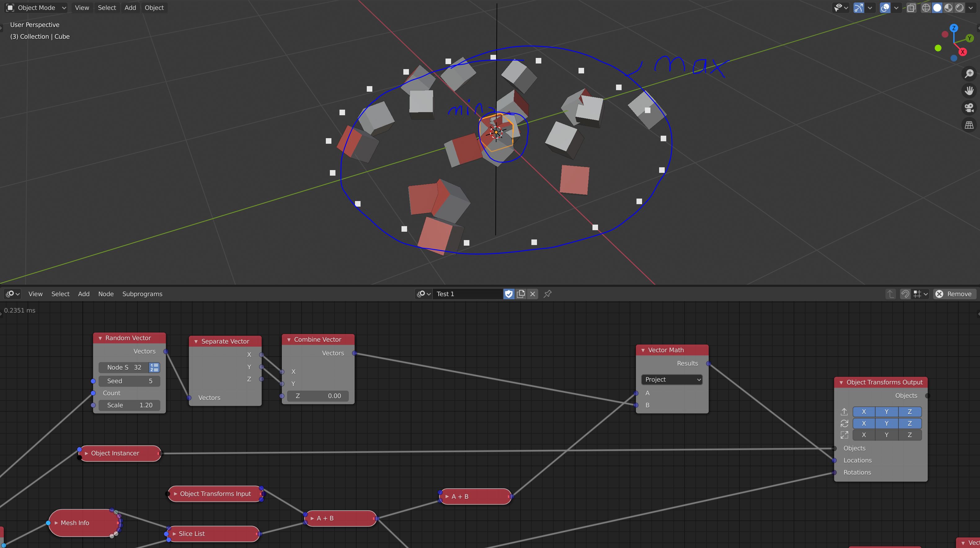Expand the Slice List node
Image resolution: width=980 pixels, height=548 pixels.
pos(174,534)
